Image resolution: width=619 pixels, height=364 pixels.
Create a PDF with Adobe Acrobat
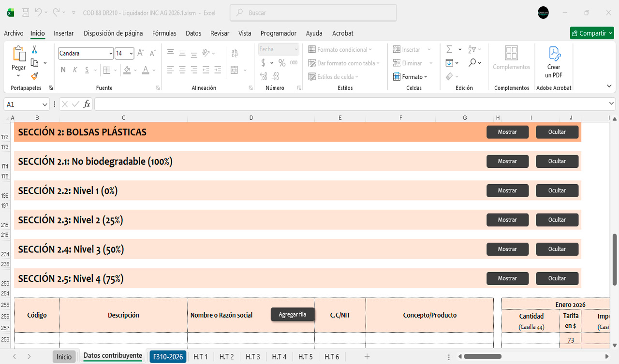554,63
